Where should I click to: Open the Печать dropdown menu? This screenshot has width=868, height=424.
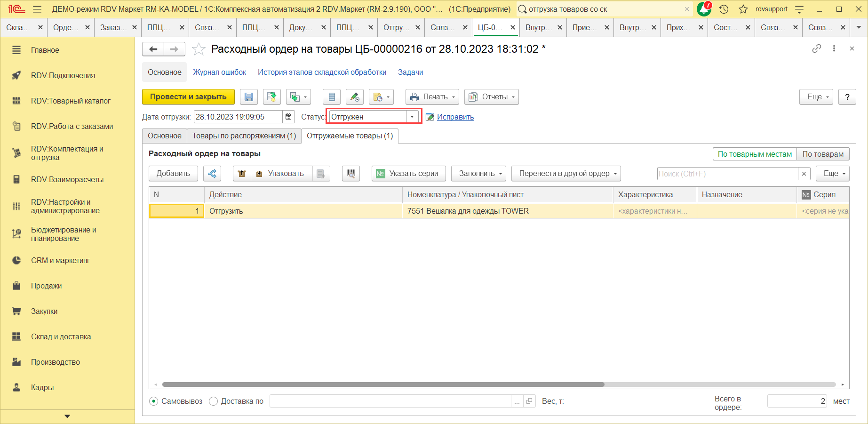432,97
